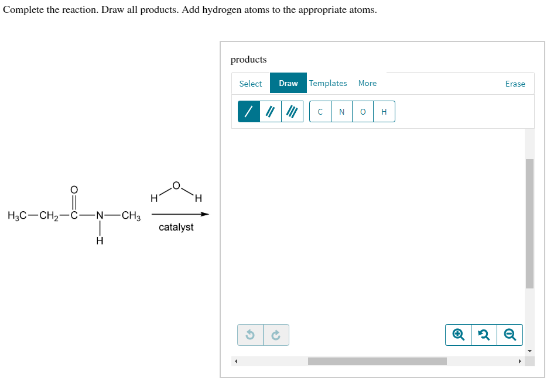Select the double bond tool
Image resolution: width=547 pixels, height=392 pixels.
tap(269, 111)
